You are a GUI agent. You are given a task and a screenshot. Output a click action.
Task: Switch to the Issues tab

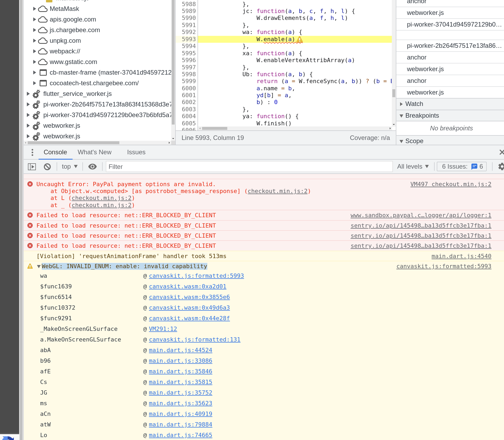click(136, 152)
